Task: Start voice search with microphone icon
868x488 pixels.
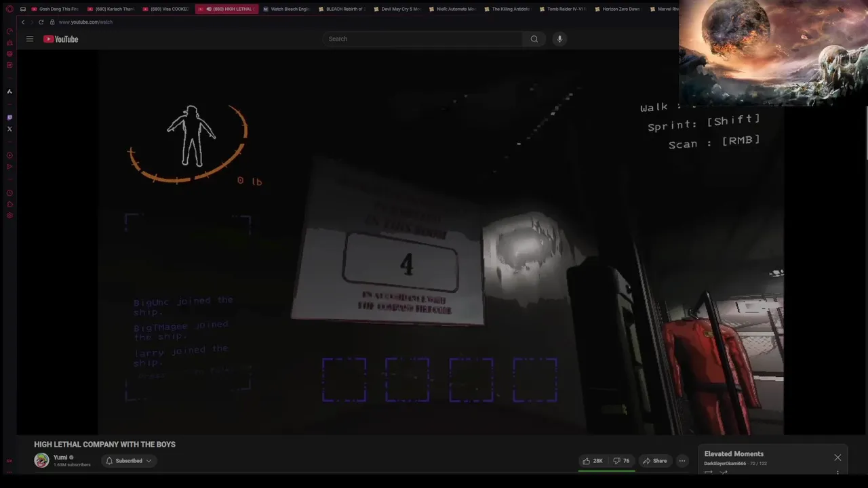Action: coord(559,39)
